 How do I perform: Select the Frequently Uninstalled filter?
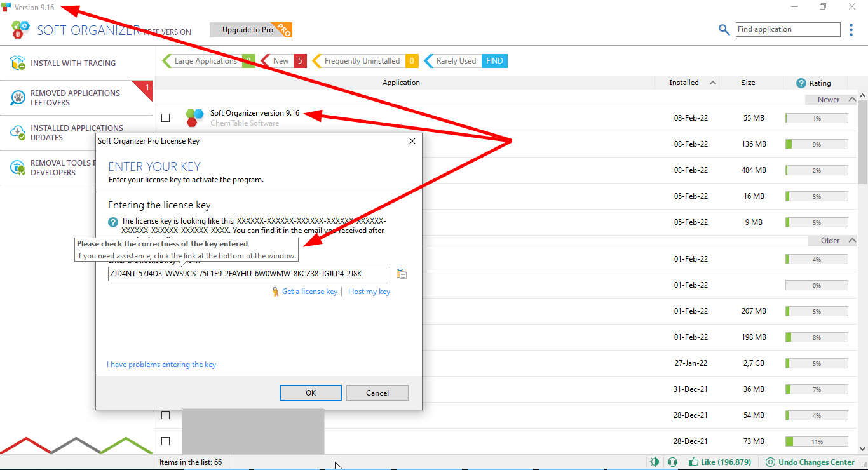(365, 61)
